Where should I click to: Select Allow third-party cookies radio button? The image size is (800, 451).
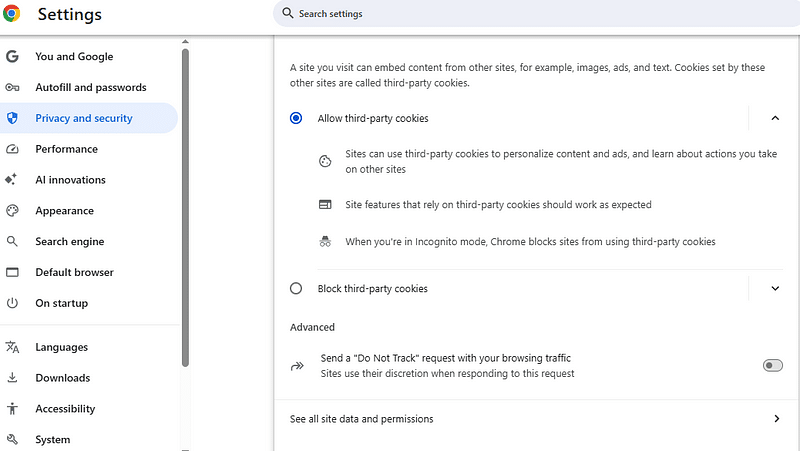[296, 118]
